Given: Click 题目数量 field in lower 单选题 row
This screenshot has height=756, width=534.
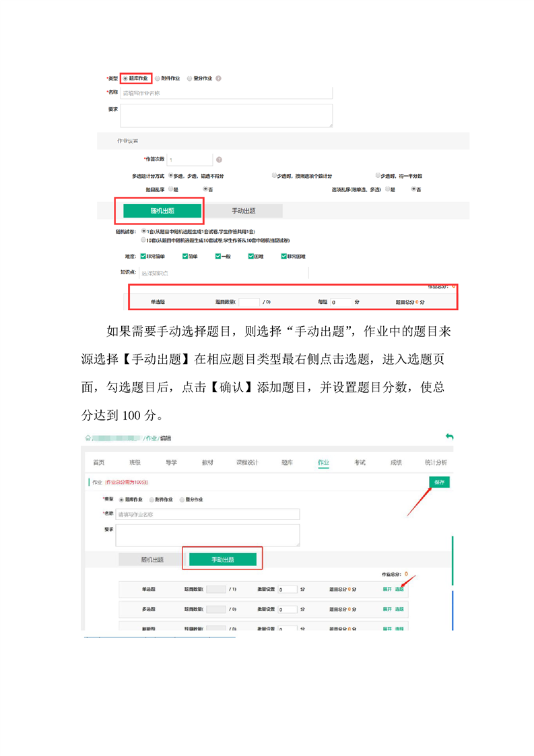Looking at the screenshot, I should [x=216, y=589].
